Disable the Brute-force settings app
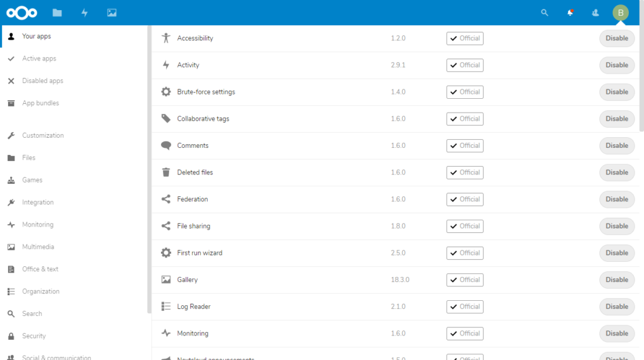The height and width of the screenshot is (360, 644). coord(617,92)
